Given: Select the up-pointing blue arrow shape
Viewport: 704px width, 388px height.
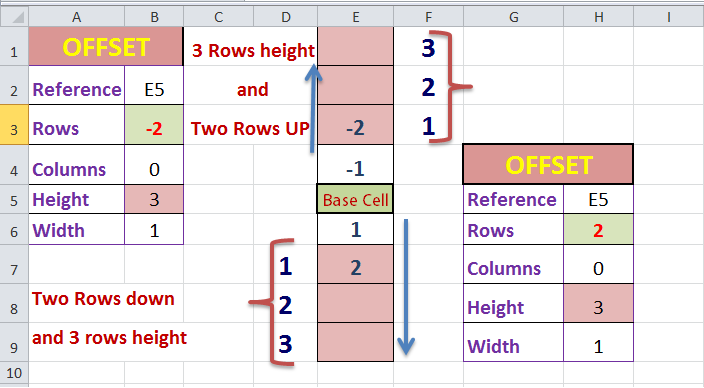Looking at the screenshot, I should (x=313, y=109).
